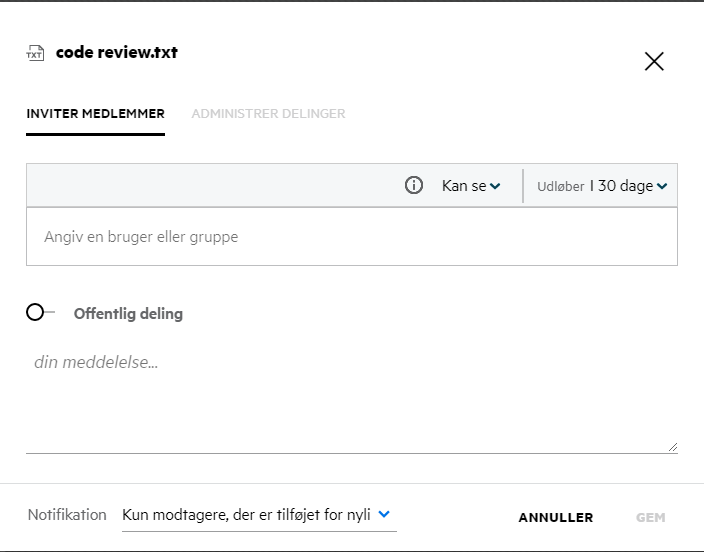Click the blue arrow in the Notifikation selector
The image size is (704, 552).
click(x=385, y=515)
